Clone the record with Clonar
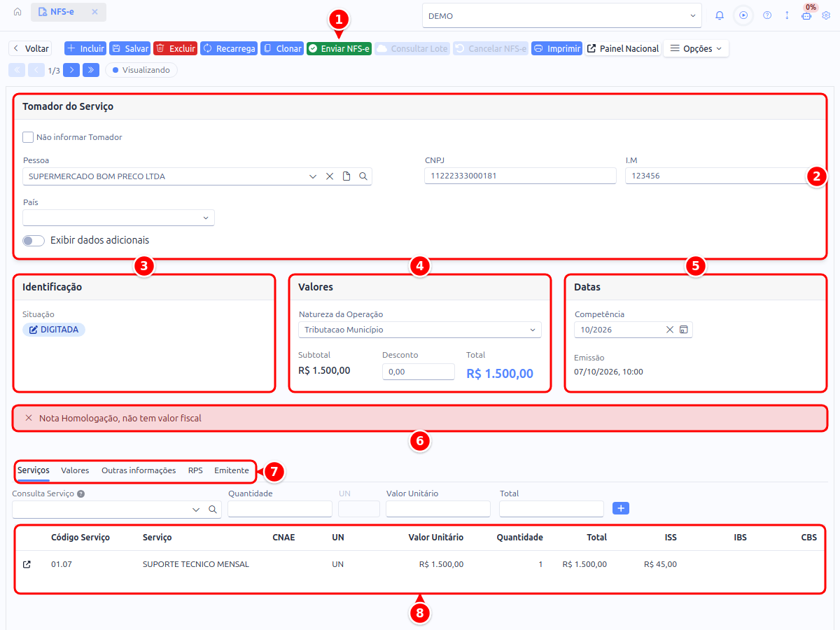 [281, 48]
